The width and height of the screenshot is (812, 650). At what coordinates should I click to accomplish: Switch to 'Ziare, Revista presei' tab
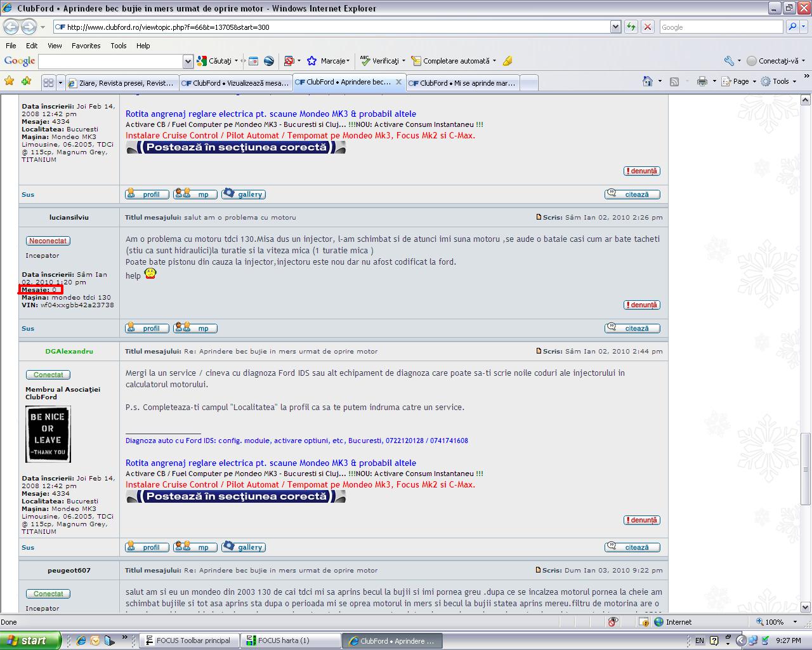tap(121, 83)
